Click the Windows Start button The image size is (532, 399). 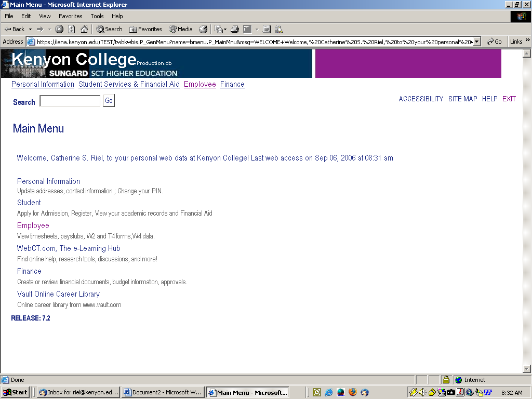pos(15,392)
